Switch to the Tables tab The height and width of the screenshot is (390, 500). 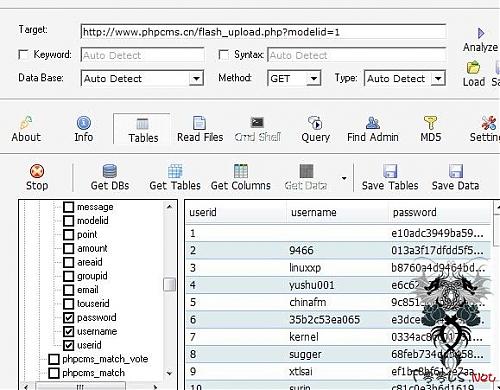143,130
